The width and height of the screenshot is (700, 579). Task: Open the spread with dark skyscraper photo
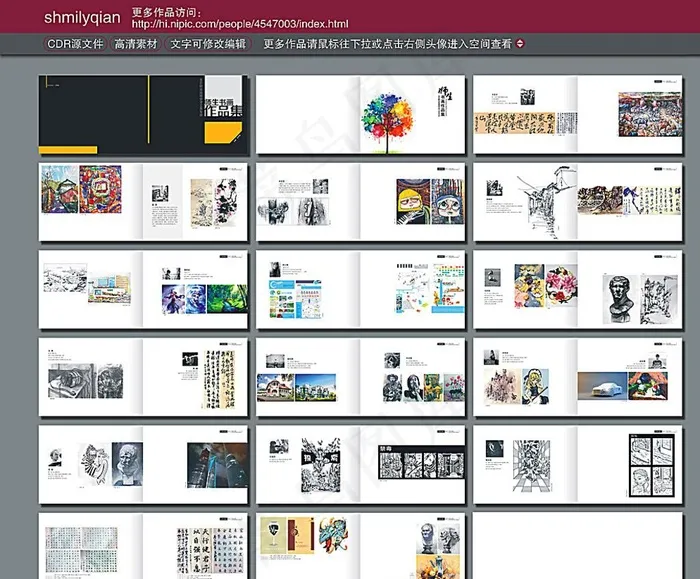coord(143,464)
